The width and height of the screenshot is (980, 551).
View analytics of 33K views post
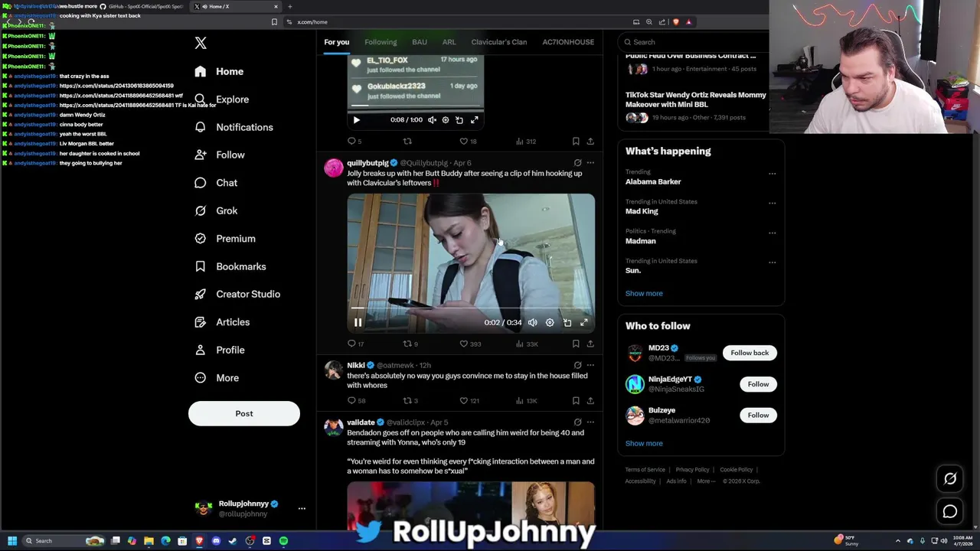tap(527, 344)
